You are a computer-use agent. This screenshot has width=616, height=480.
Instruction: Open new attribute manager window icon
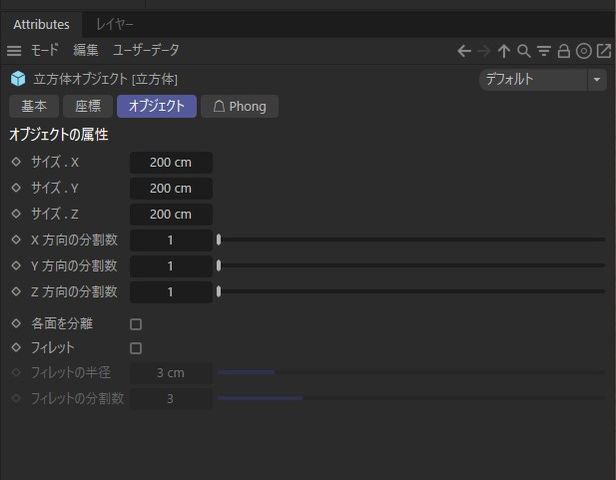pos(604,51)
